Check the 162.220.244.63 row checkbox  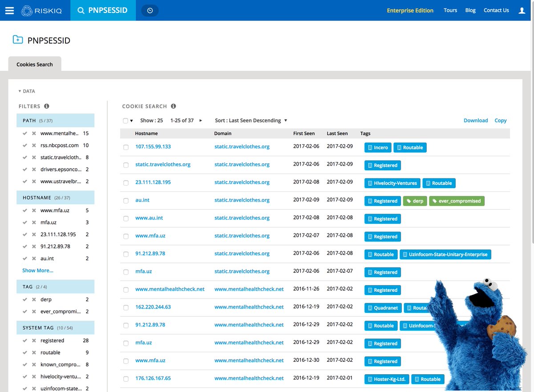pos(126,307)
